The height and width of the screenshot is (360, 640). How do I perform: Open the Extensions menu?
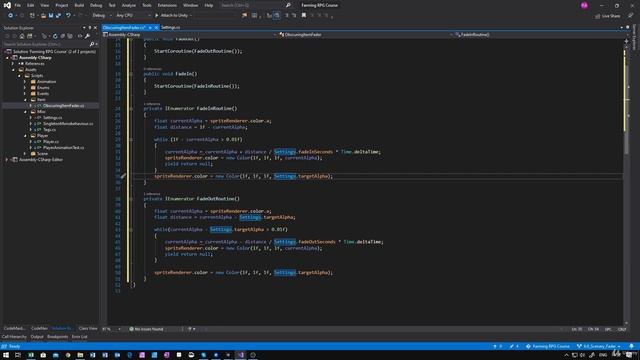tap(167, 5)
